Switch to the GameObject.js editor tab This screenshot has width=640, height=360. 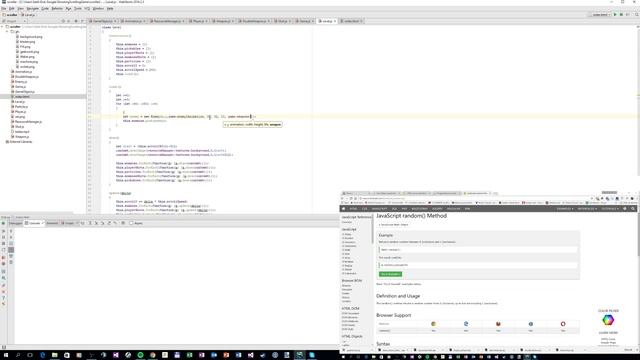tap(102, 21)
